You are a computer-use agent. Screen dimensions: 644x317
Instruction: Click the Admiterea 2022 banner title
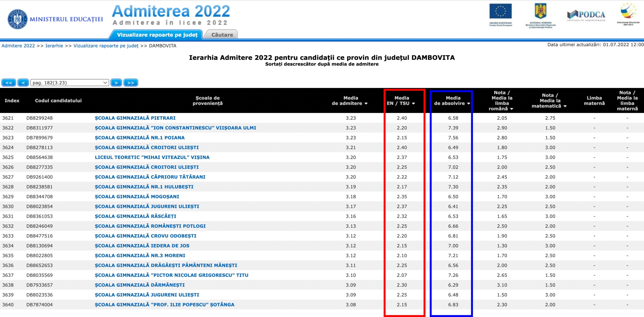coord(171,11)
